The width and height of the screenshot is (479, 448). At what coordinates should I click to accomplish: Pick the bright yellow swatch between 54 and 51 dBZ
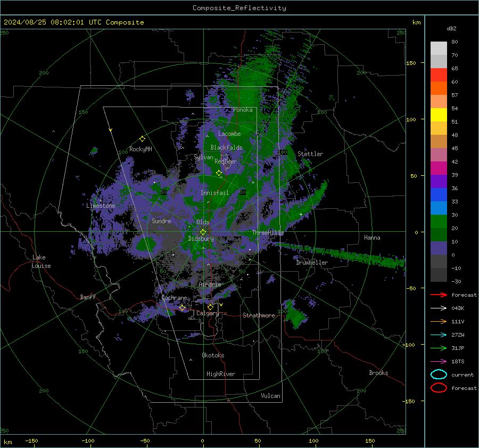pyautogui.click(x=439, y=115)
